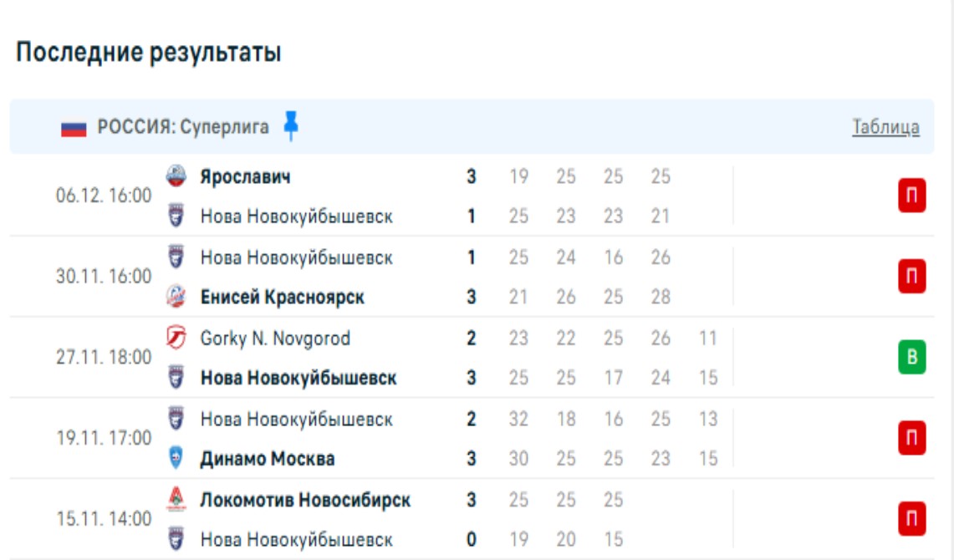Select the Енисей Красноярск team name
The image size is (954, 560).
[282, 298]
